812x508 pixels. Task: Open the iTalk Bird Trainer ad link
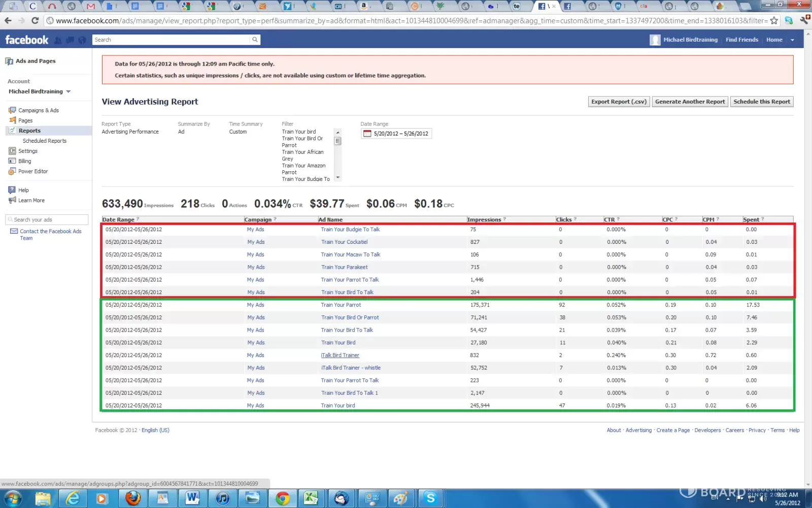(340, 355)
